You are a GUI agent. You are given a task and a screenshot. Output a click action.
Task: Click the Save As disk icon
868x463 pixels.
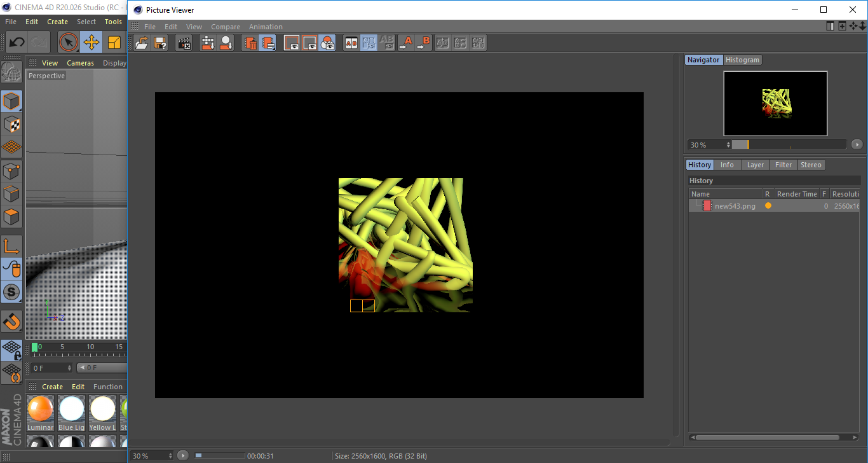(160, 43)
